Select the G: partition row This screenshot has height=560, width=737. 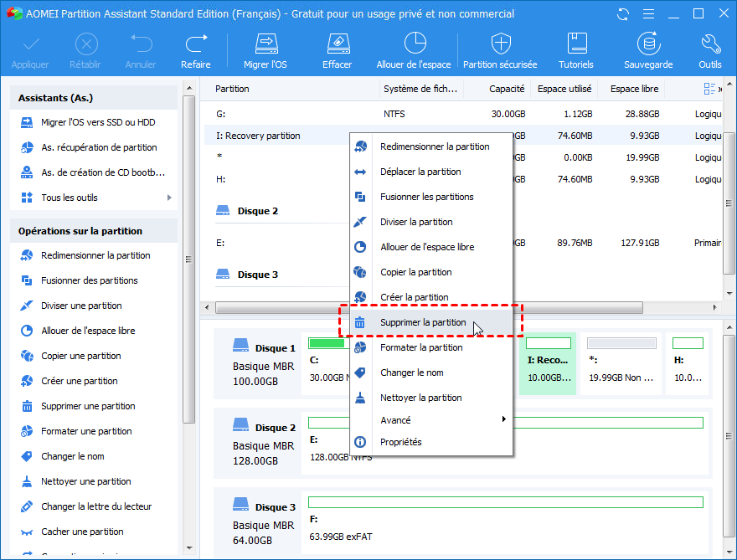point(463,114)
